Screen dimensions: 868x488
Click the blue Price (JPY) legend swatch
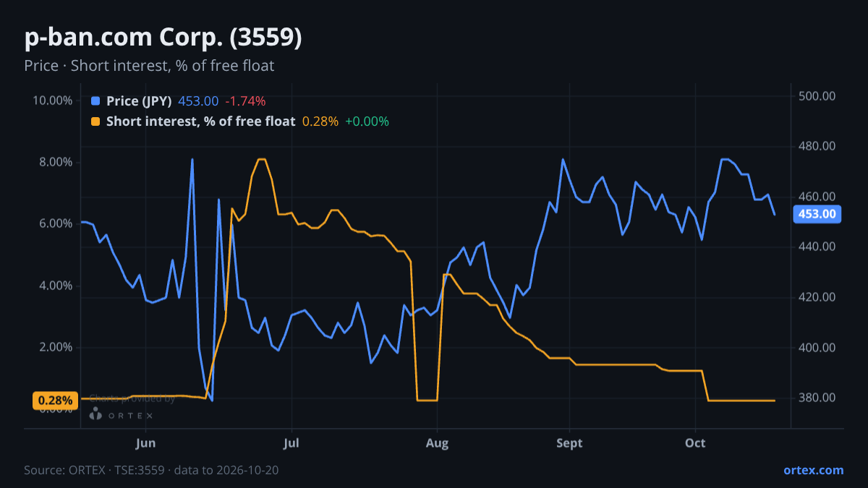coord(95,100)
